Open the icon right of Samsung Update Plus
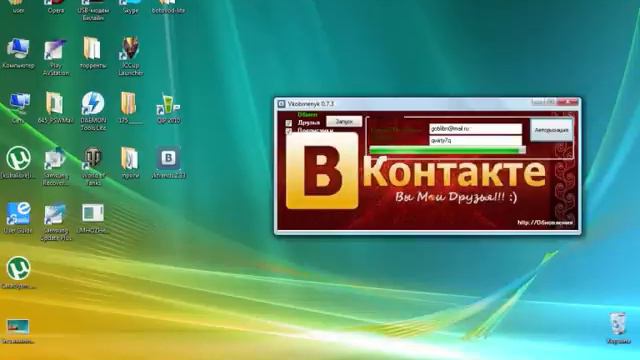This screenshot has width=640, height=360. point(93,218)
